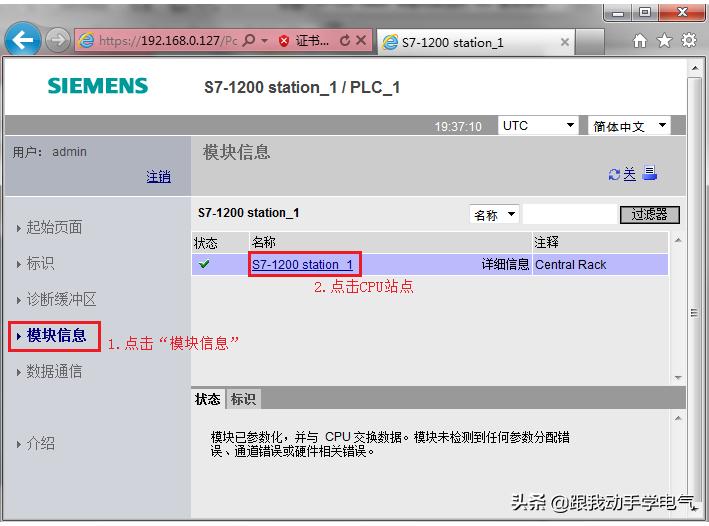Stop loading with address bar X
The image size is (709, 526).
pyautogui.click(x=361, y=40)
